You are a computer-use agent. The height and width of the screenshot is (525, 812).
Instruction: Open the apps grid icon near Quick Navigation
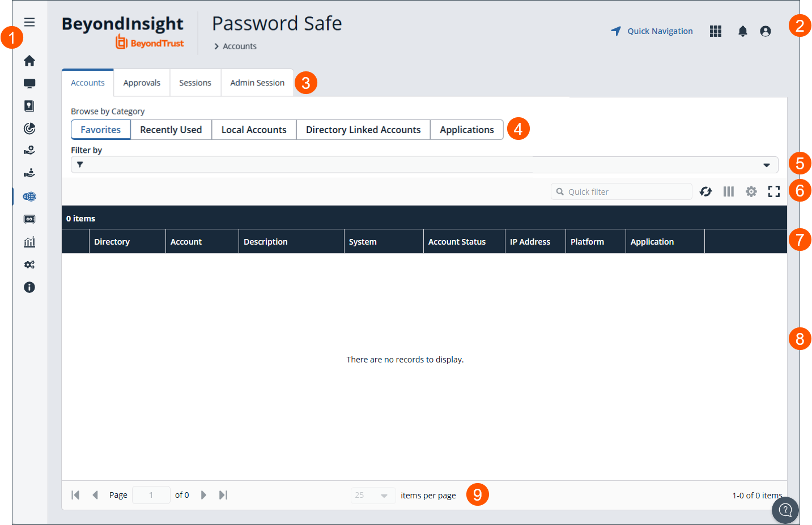(715, 31)
